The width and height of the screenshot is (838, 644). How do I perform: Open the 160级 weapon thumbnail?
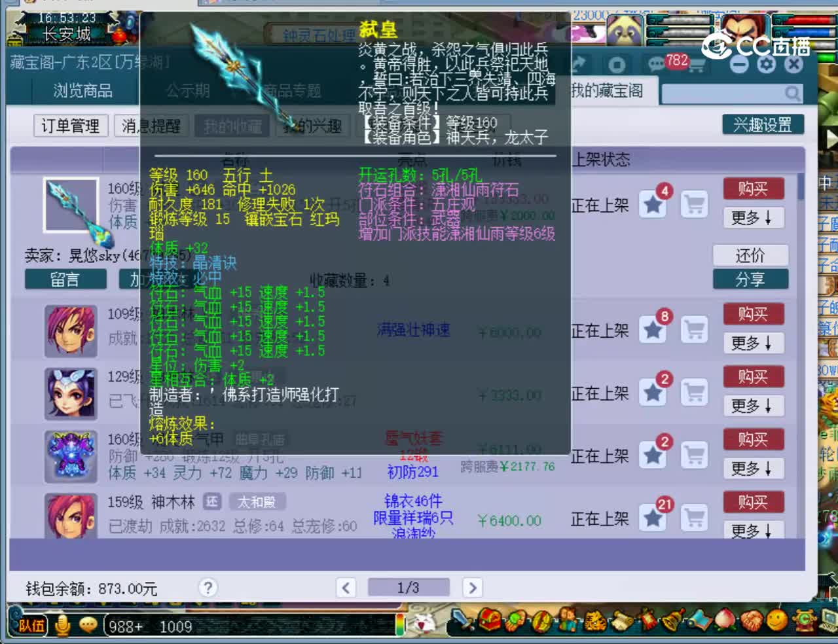[71, 205]
